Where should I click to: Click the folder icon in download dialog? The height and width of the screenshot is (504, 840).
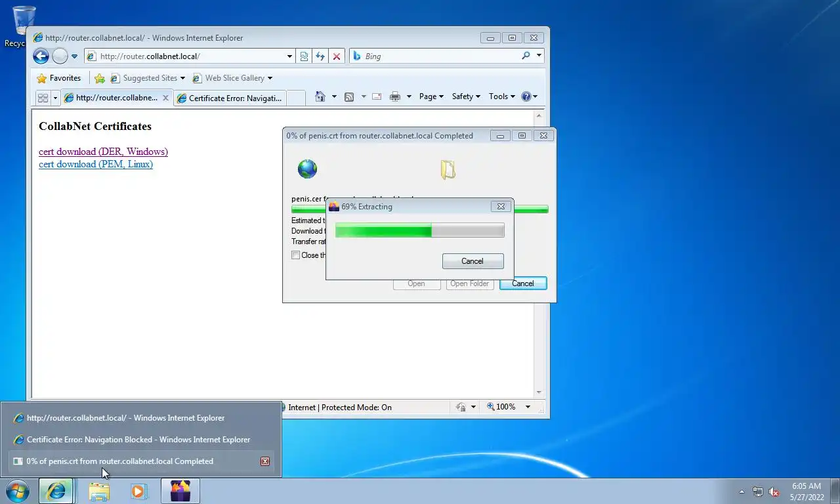448,170
